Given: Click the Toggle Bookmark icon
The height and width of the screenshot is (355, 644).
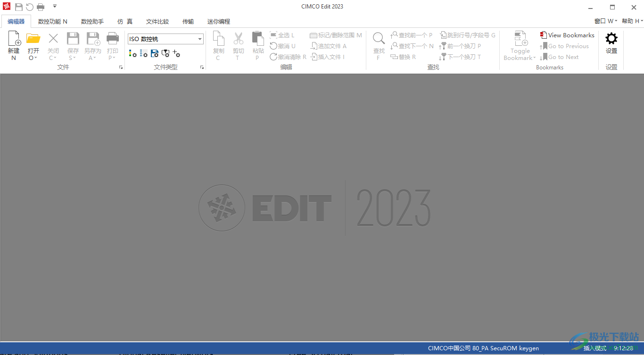Looking at the screenshot, I should [x=520, y=39].
